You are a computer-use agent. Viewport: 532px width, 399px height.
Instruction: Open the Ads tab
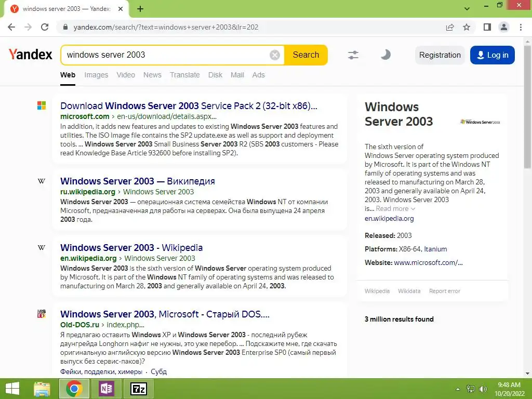point(258,75)
